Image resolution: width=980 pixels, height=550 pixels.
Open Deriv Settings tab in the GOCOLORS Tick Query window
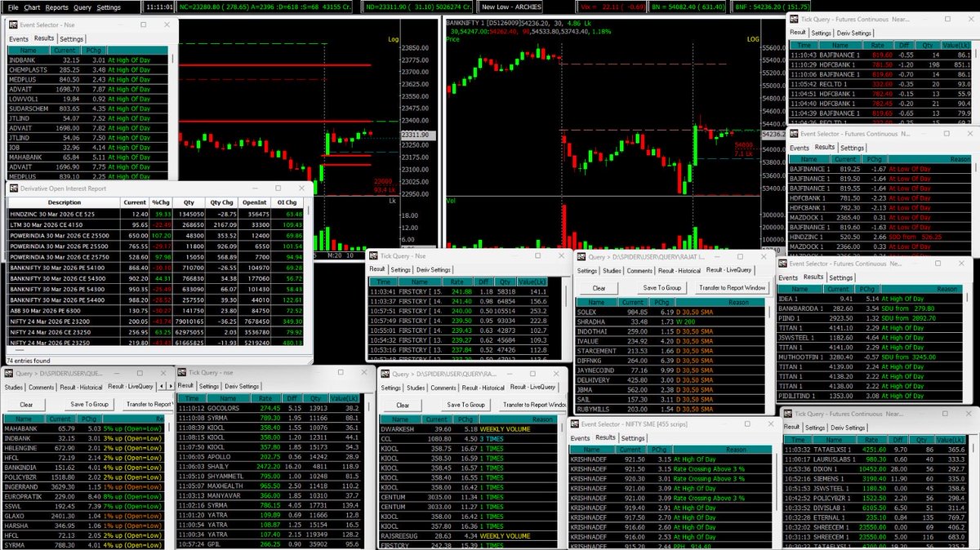pos(242,386)
